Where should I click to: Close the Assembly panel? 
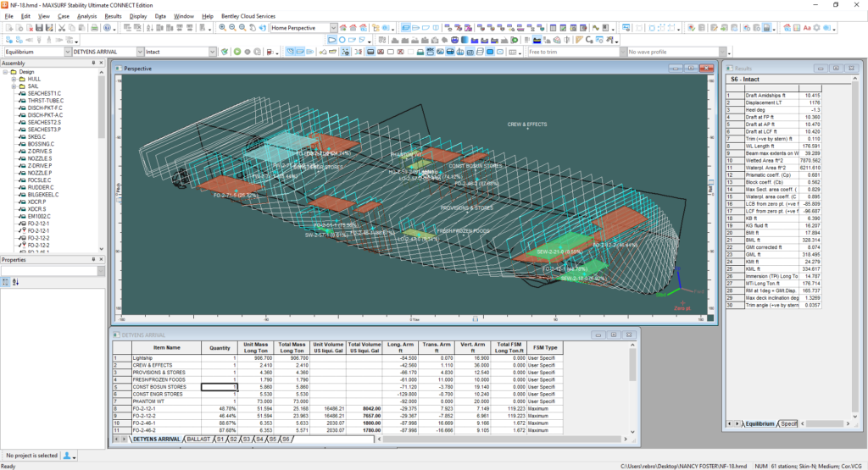pyautogui.click(x=101, y=63)
